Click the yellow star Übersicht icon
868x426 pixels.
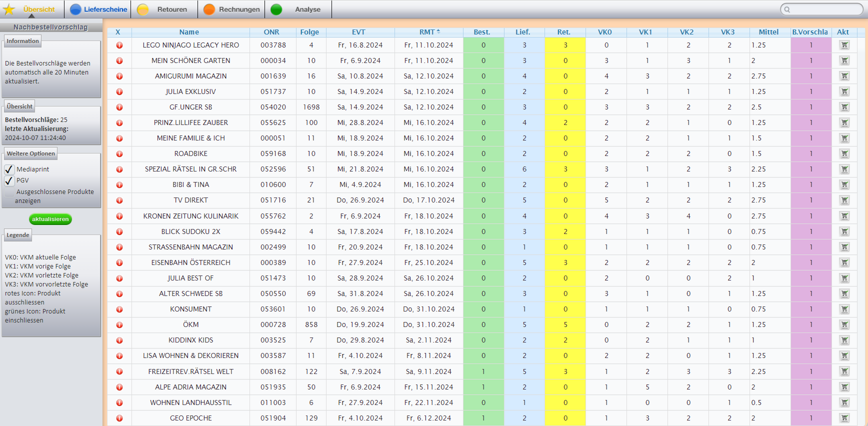pos(9,9)
